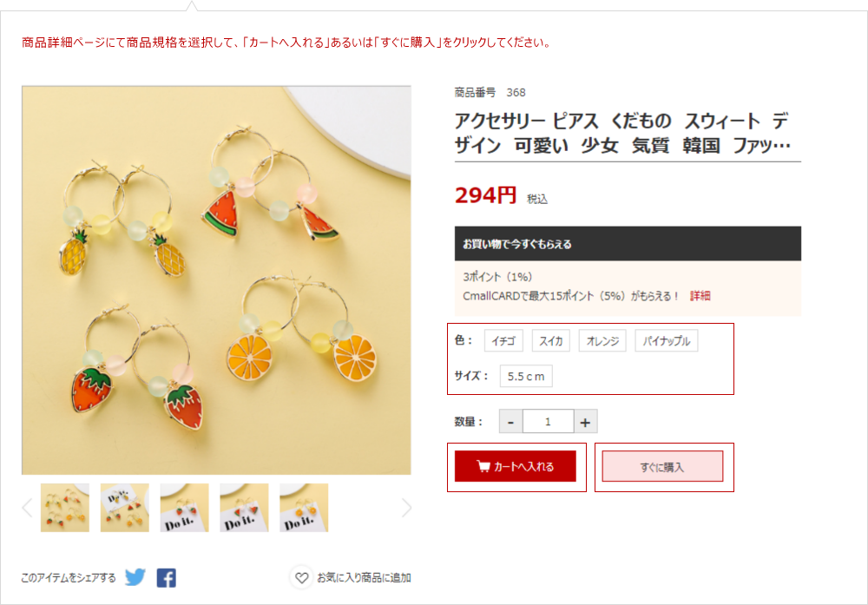Share item via Facebook icon
The width and height of the screenshot is (868, 605).
166,578
